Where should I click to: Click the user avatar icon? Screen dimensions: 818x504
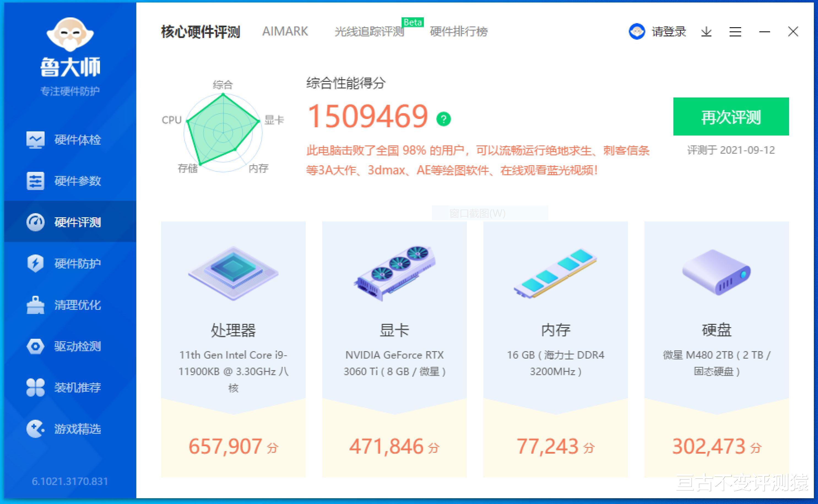click(637, 32)
